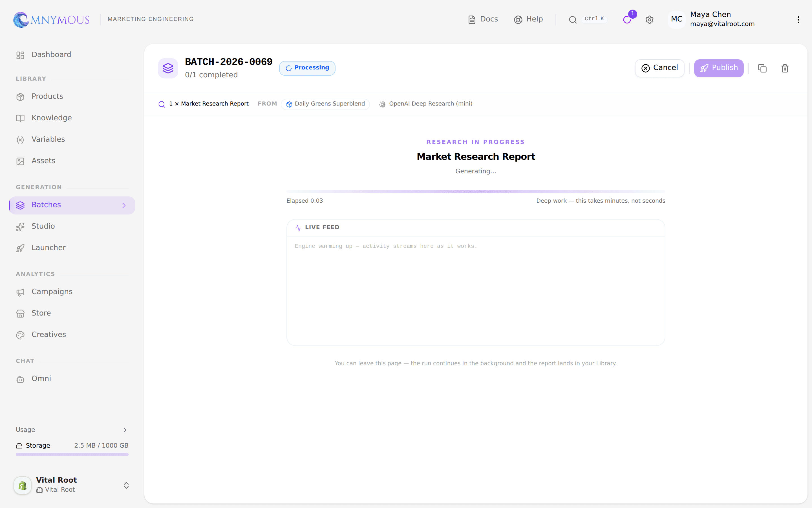The image size is (812, 508).
Task: Click the Knowledge book icon
Action: [x=21, y=119]
